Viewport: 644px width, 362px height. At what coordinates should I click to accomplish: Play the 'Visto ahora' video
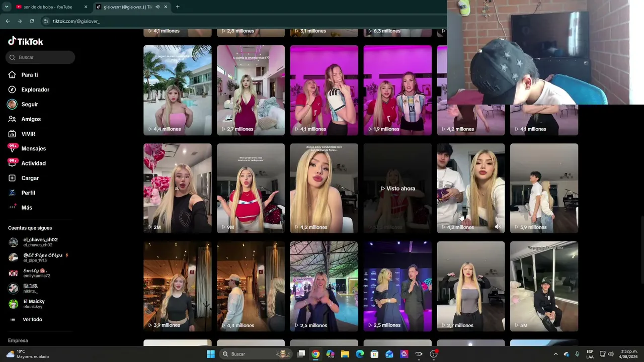pyautogui.click(x=397, y=189)
